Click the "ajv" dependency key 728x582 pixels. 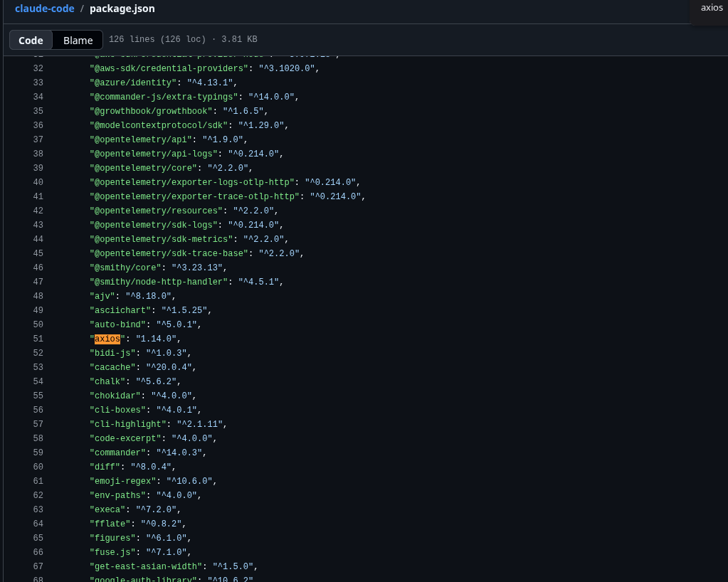pos(102,296)
